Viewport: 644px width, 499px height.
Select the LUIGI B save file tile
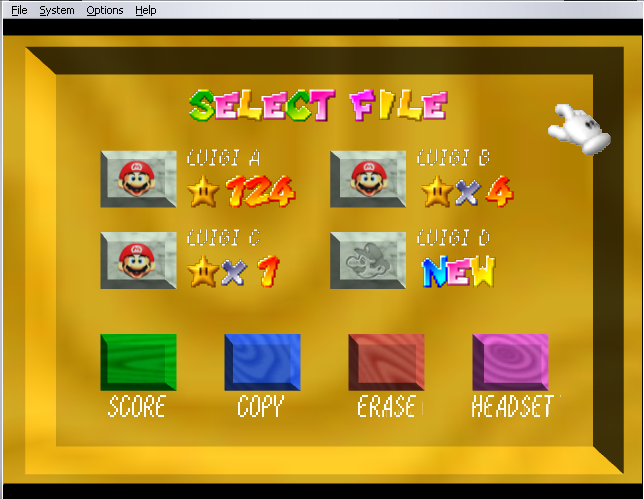[x=368, y=179]
